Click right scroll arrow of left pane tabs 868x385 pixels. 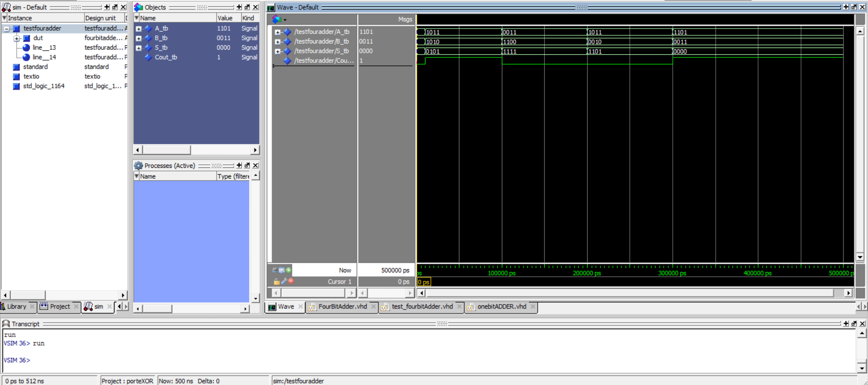click(126, 307)
